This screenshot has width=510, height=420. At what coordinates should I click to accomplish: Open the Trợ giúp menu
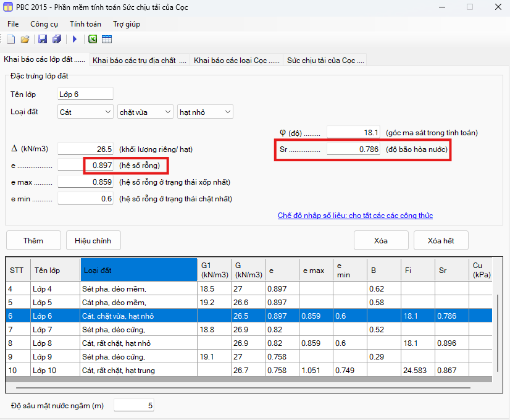127,24
